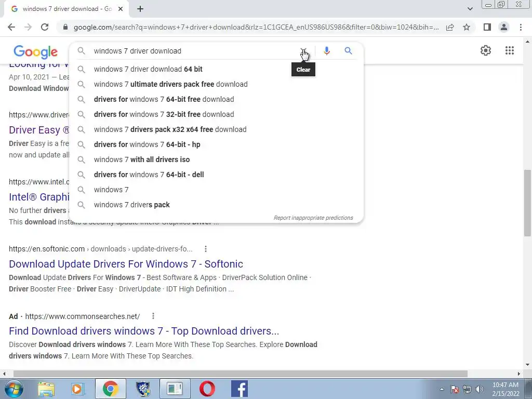Open the Driver Easy result link
Viewport: 532px width, 399px height.
[39, 130]
